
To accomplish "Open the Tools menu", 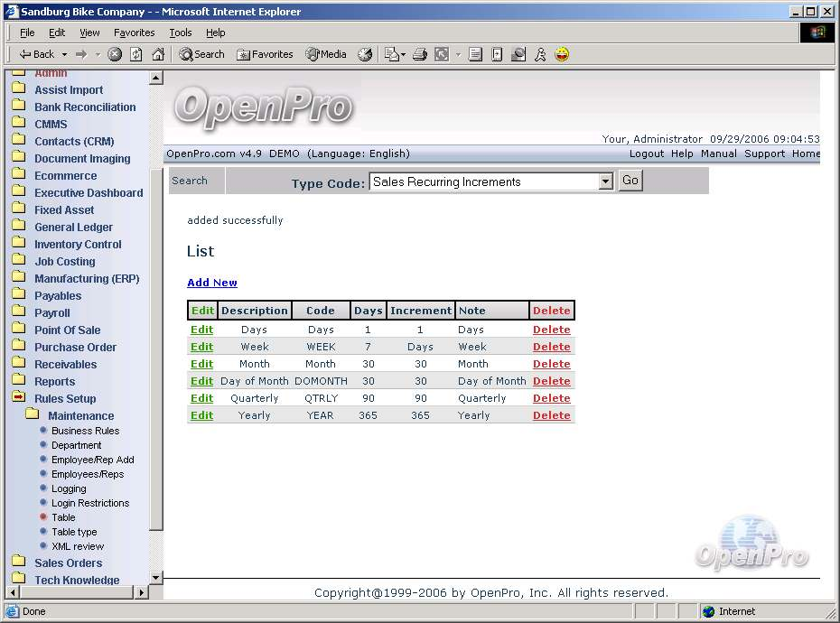I will point(181,33).
